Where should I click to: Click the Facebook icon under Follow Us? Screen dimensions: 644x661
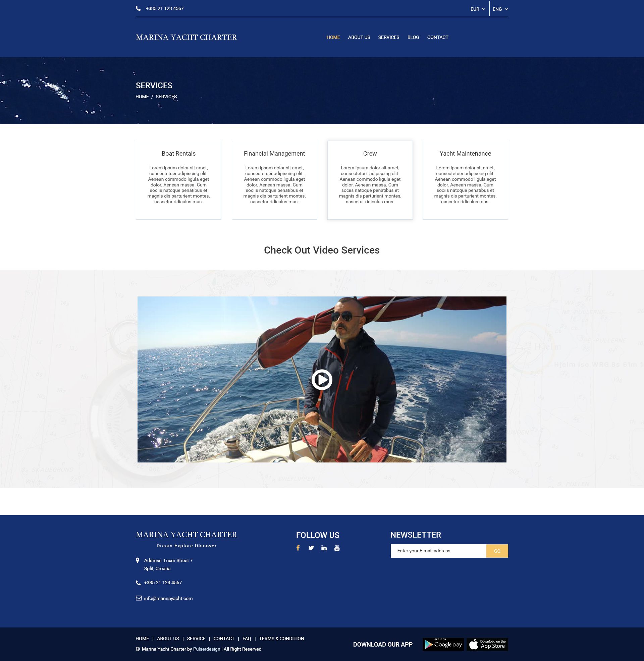tap(298, 548)
